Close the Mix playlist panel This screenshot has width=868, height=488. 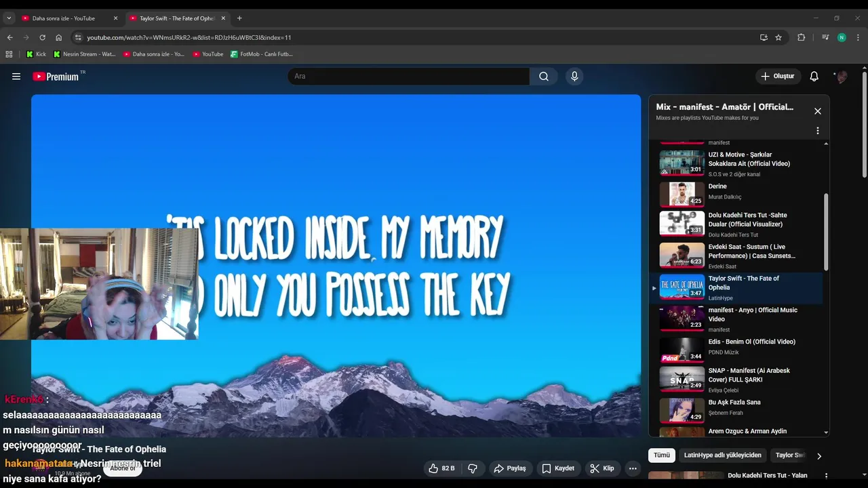point(818,111)
